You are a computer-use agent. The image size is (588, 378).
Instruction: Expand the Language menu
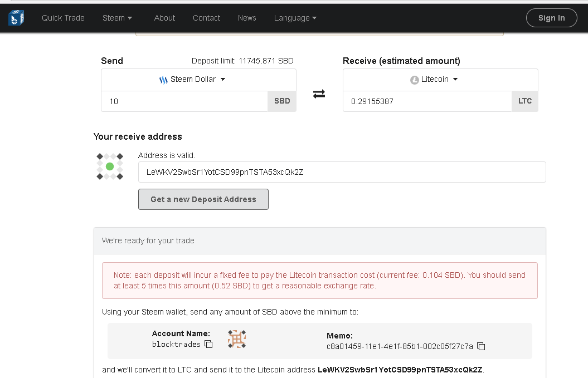295,18
